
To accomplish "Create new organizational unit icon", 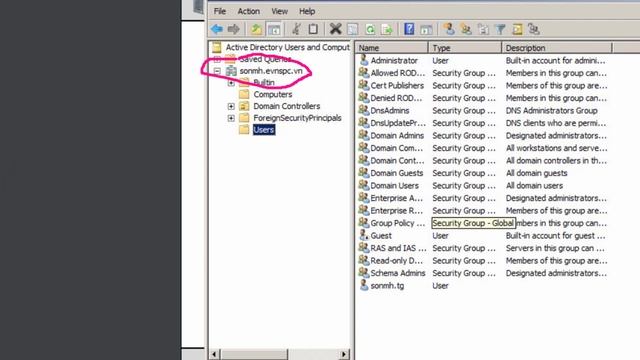I will tap(483, 29).
